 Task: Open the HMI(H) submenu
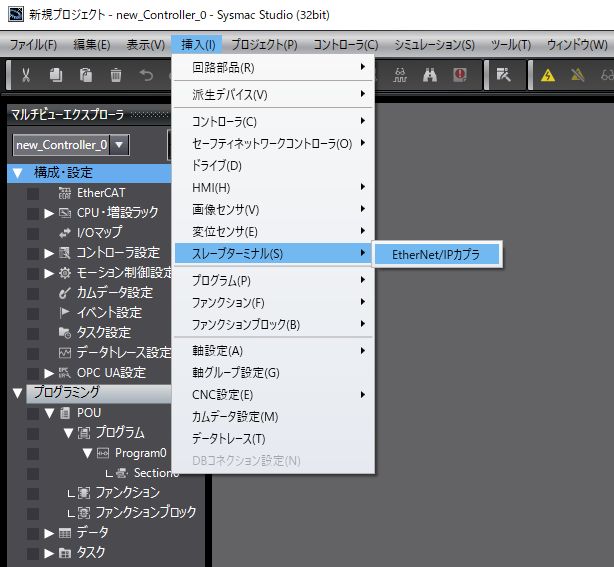tap(273, 188)
